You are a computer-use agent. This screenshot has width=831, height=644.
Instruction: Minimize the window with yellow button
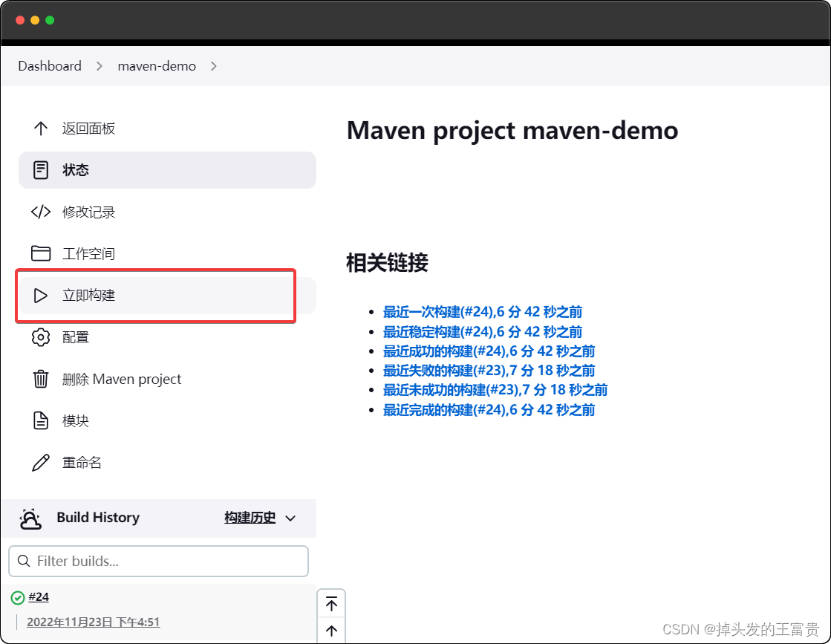[x=35, y=20]
